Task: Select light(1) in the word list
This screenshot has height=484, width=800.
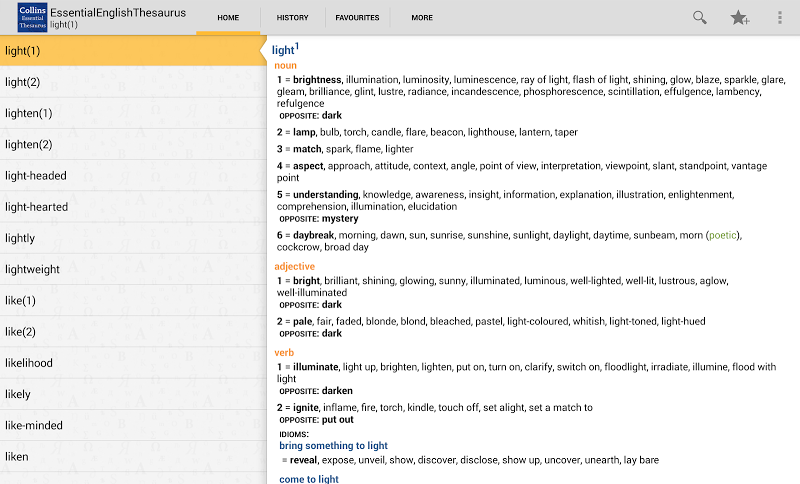Action: 133,50
